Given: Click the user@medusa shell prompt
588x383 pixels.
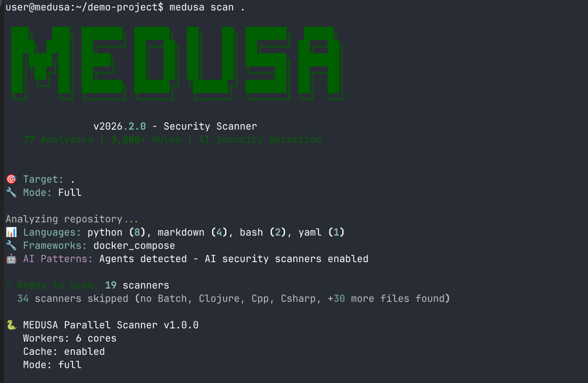Looking at the screenshot, I should click(84, 7).
